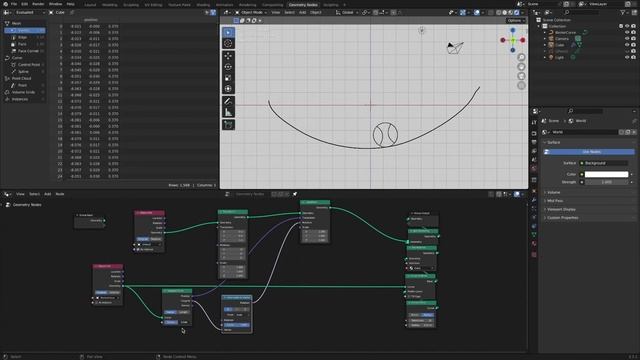Open the Tool properties tab icon
640x360 pixels.
point(534,122)
